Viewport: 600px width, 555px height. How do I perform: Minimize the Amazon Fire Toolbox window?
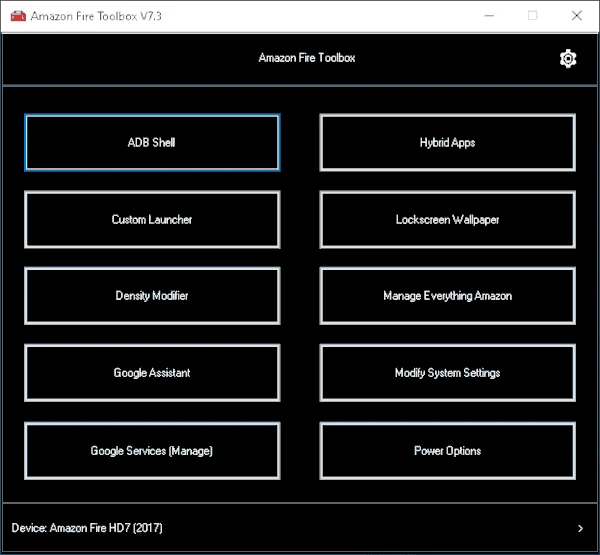click(x=488, y=16)
